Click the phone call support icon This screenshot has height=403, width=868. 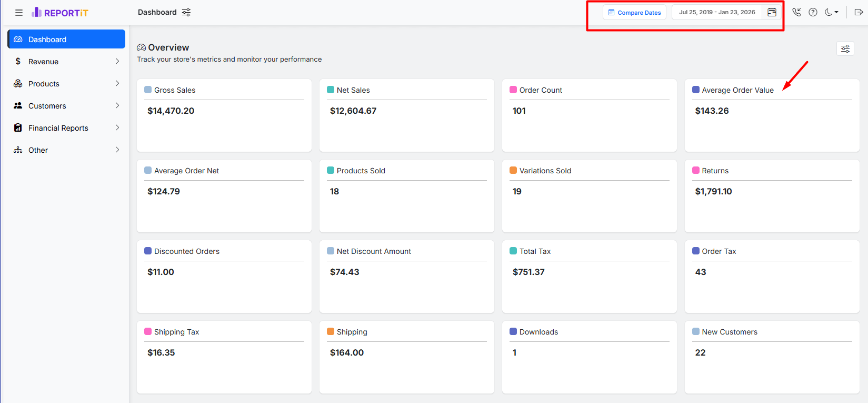click(796, 13)
